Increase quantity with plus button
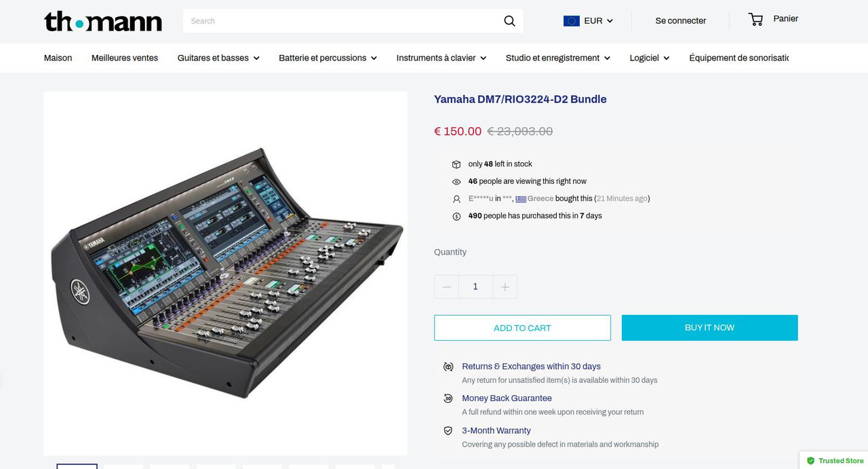The image size is (868, 469). [x=505, y=287]
